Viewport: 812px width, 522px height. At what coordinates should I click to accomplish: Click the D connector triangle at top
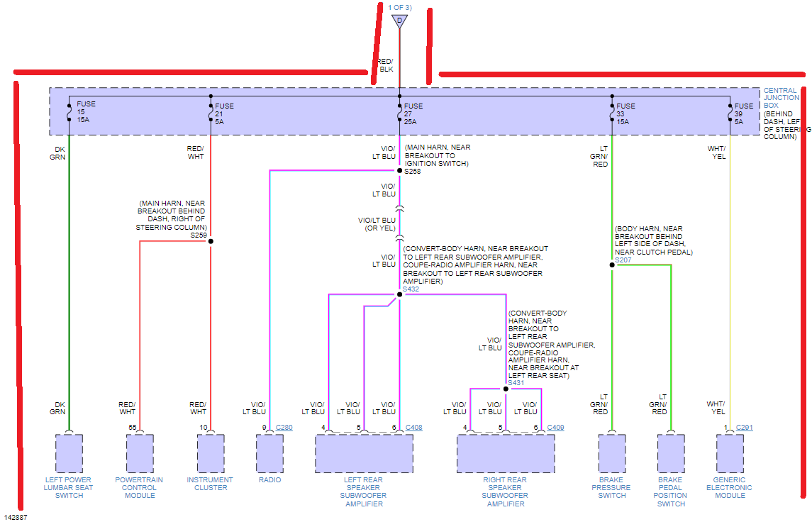[x=399, y=21]
